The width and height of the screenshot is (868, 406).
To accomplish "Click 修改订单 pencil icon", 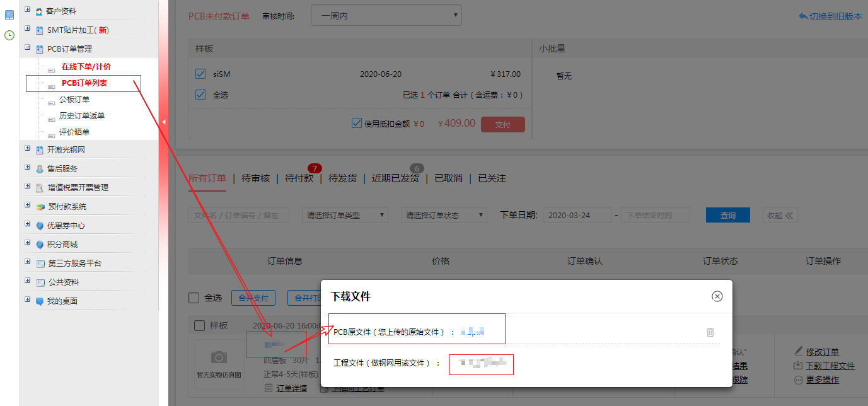I will (x=799, y=351).
